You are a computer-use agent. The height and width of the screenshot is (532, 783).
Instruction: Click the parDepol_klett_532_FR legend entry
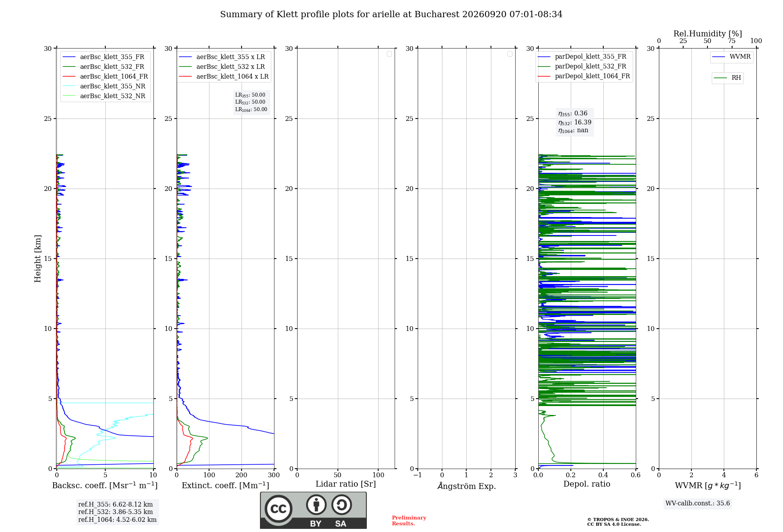582,66
